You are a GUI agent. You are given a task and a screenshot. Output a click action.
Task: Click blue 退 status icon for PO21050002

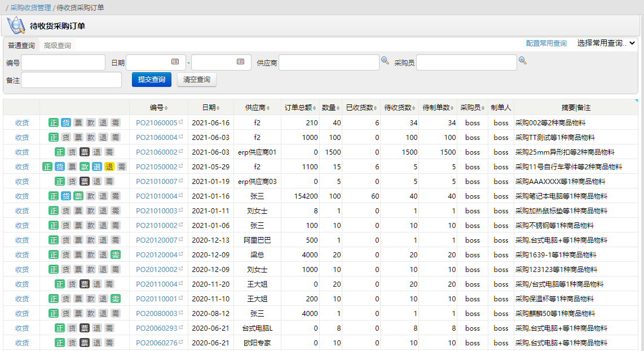point(97,166)
